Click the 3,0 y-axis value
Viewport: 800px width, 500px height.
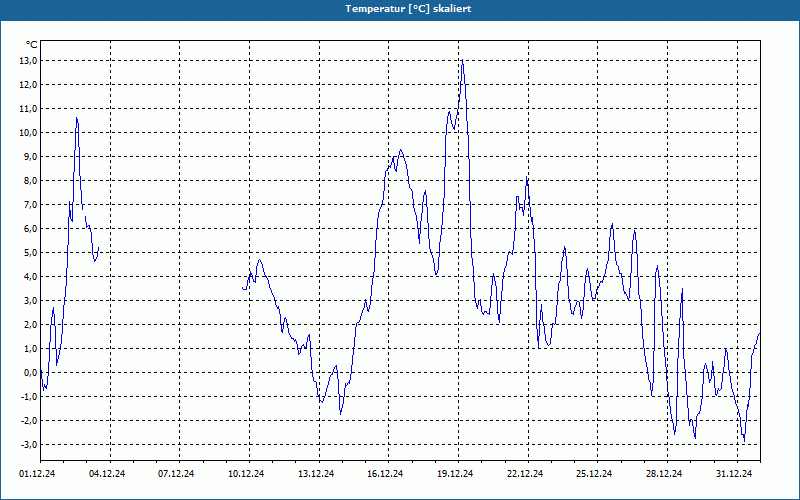coord(31,301)
